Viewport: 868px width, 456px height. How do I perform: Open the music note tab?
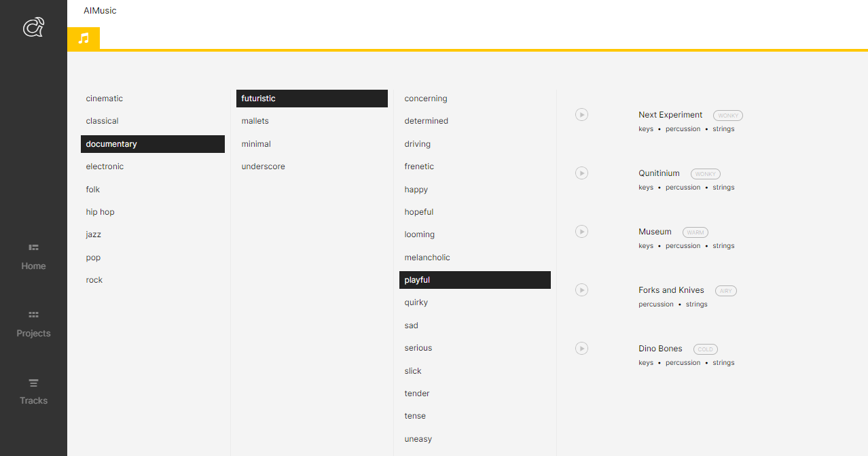(x=84, y=39)
